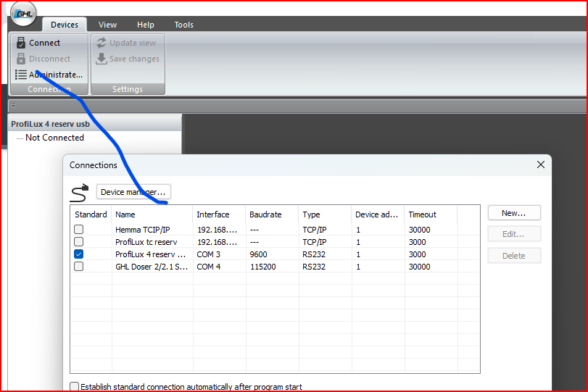The height and width of the screenshot is (392, 588).
Task: Check Standard box for GHL Doser 2/2.1
Action: click(79, 267)
